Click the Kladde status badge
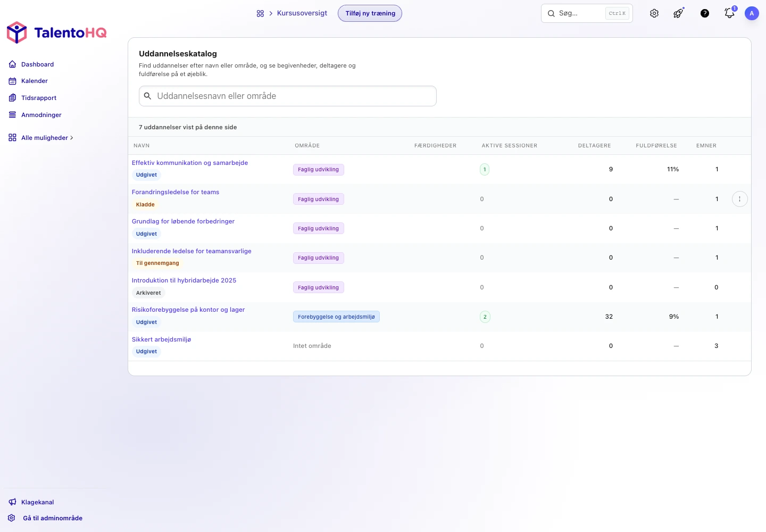 tap(145, 205)
